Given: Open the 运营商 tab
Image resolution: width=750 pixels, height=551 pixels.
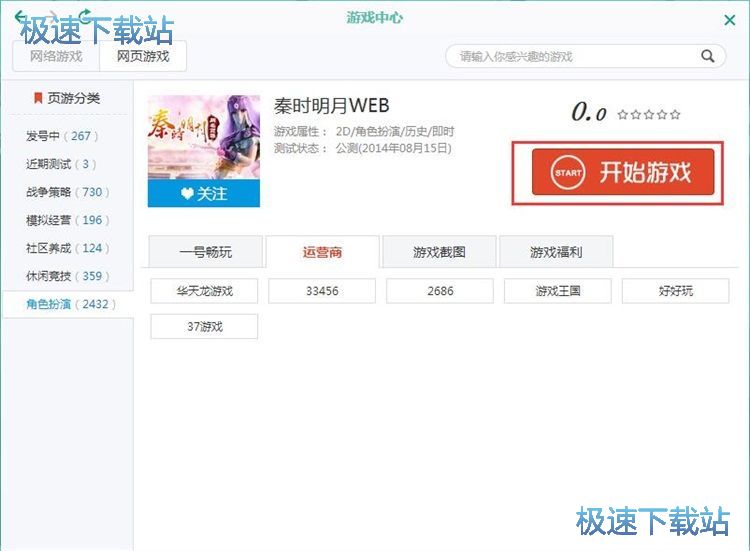Looking at the screenshot, I should [x=322, y=252].
